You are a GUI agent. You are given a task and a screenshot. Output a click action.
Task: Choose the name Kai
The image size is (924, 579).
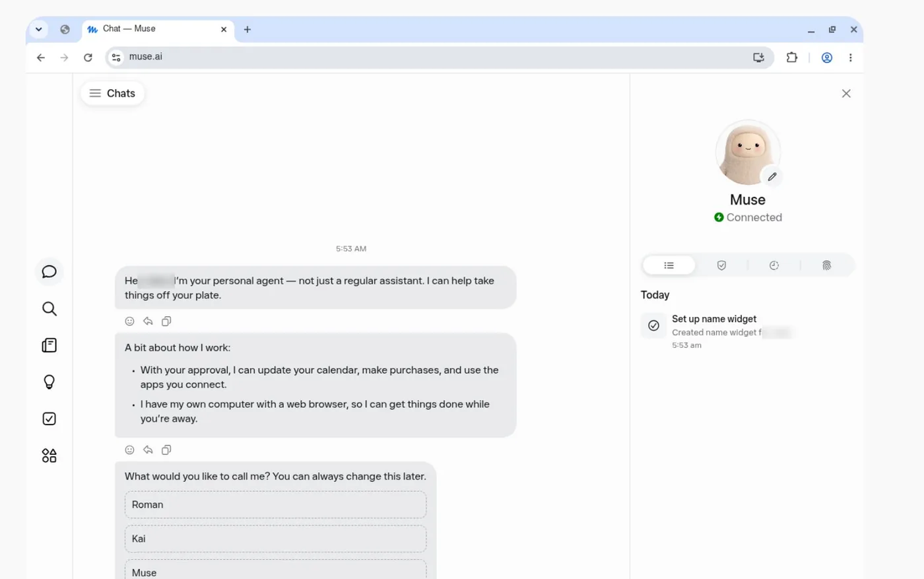pos(275,539)
